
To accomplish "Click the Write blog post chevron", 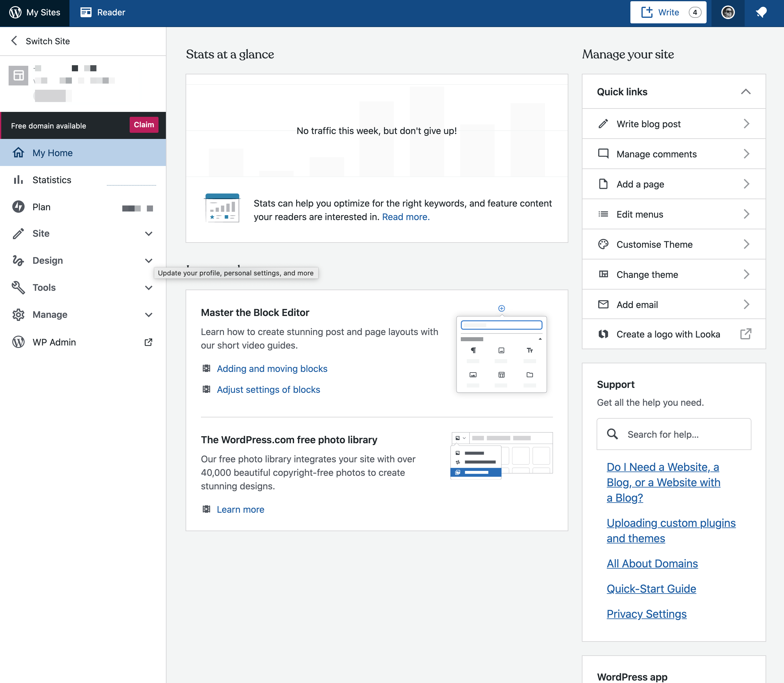I will click(746, 124).
